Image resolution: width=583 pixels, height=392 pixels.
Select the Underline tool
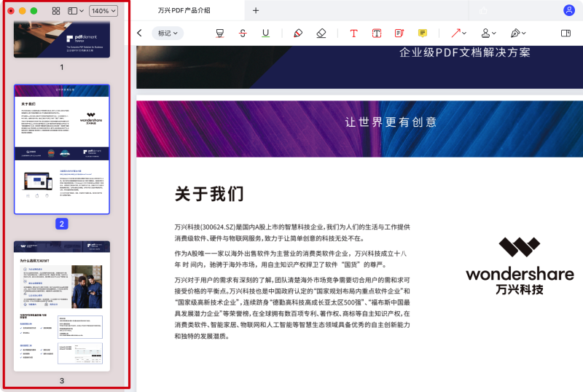click(x=265, y=33)
